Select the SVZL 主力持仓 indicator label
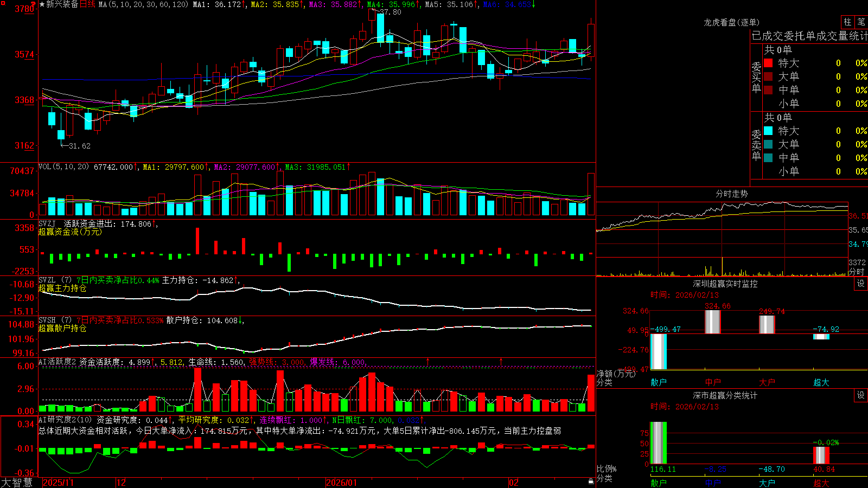This screenshot has height=488, width=868. tap(139, 280)
